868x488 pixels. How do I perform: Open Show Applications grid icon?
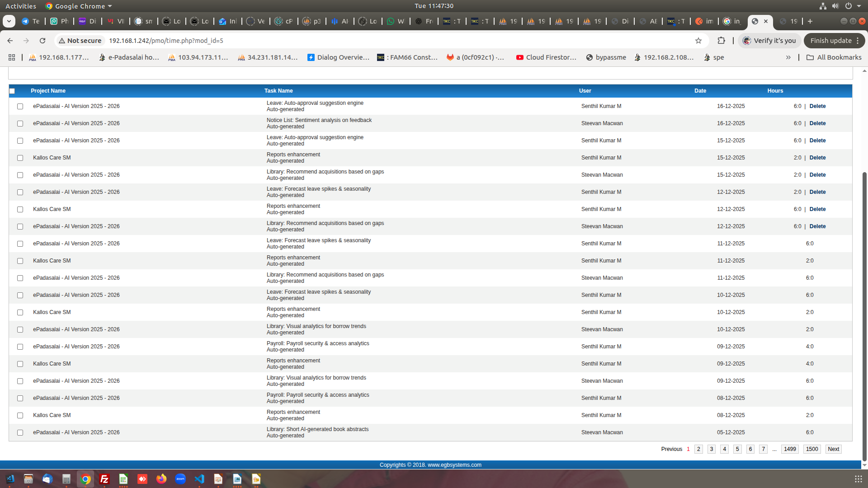tap(858, 479)
